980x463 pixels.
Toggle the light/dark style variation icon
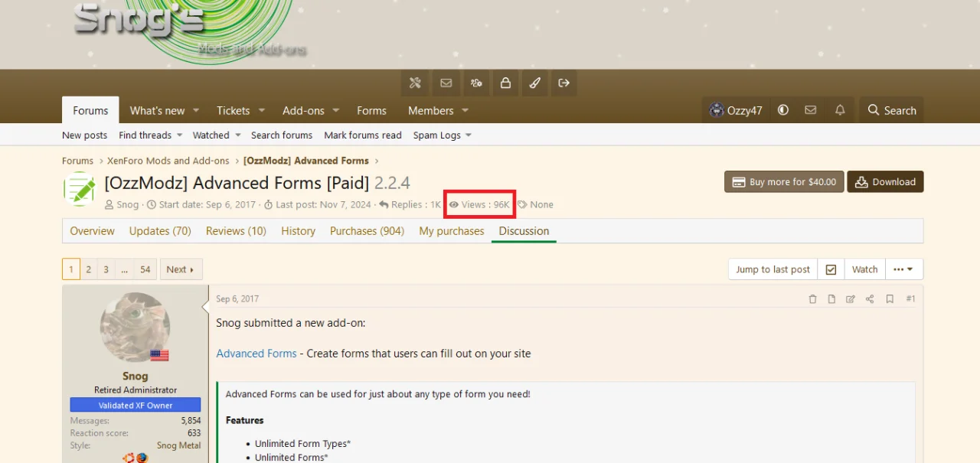tap(782, 110)
